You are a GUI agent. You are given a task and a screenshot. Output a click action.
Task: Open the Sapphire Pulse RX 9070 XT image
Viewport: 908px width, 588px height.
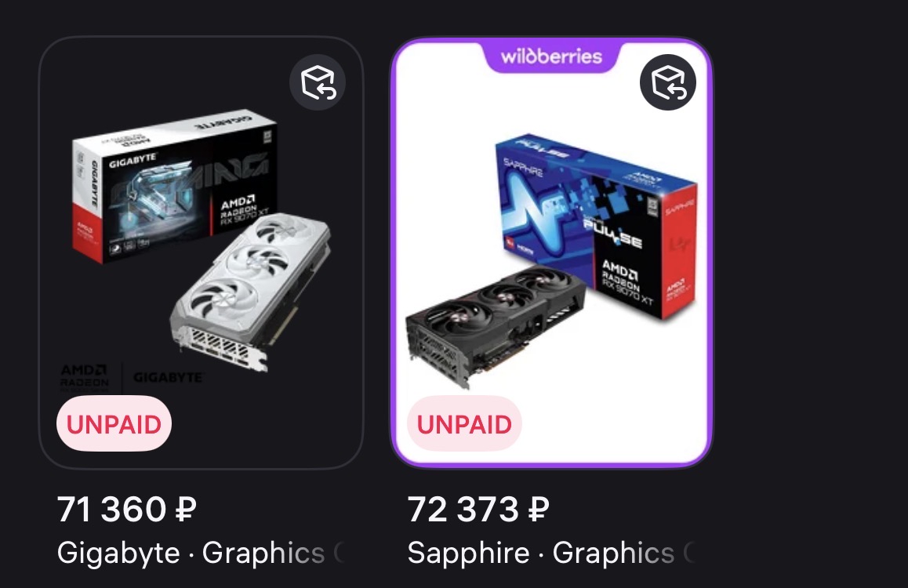tap(551, 252)
